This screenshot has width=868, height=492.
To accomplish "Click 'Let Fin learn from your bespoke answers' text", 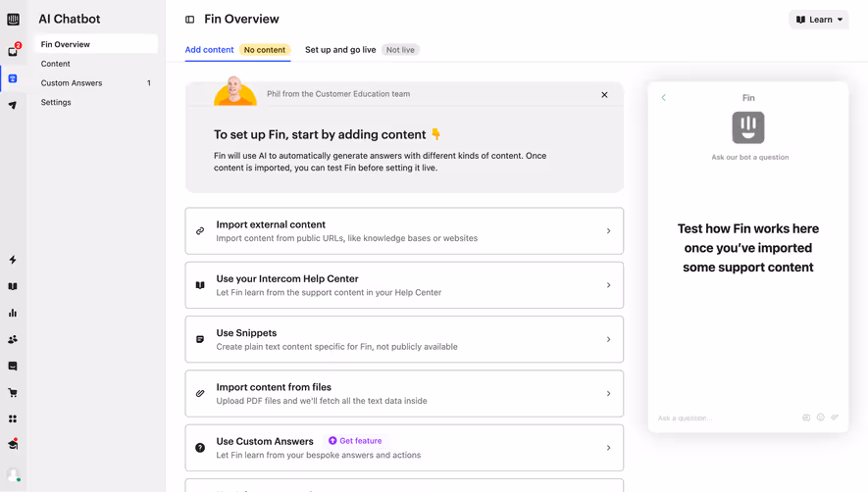I will [x=319, y=455].
